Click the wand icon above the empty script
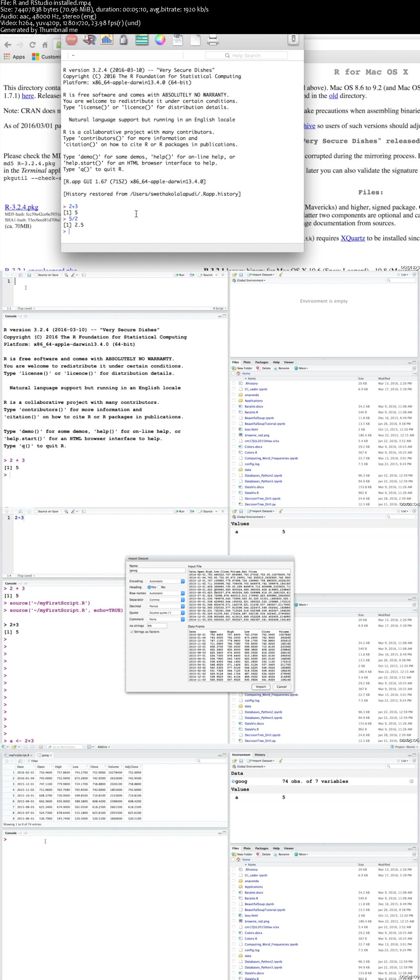Screen dimensions: 420x980 tap(74, 275)
